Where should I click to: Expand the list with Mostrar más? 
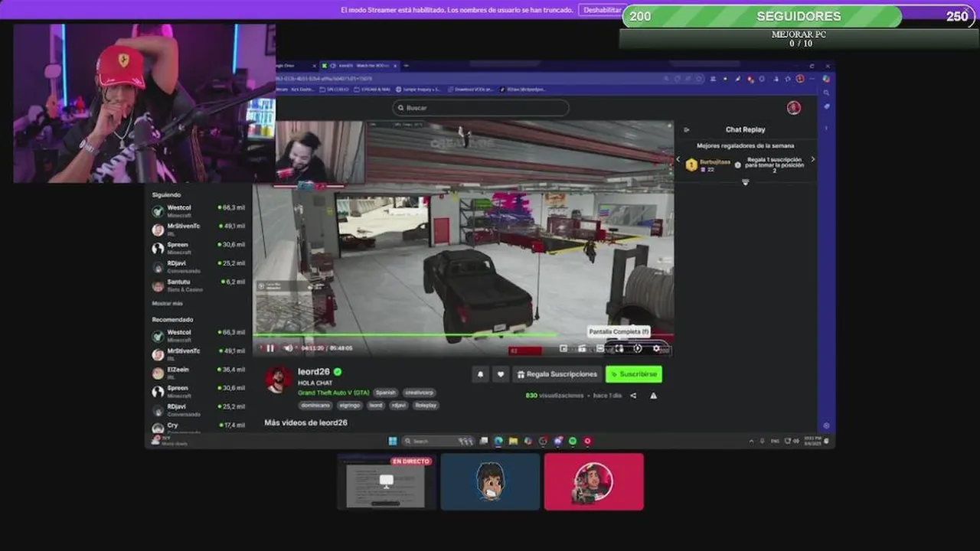click(167, 304)
